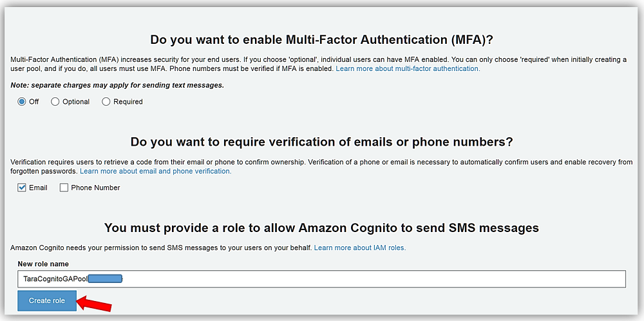Image resolution: width=644 pixels, height=321 pixels.
Task: Click the New role name label
Action: pyautogui.click(x=43, y=264)
